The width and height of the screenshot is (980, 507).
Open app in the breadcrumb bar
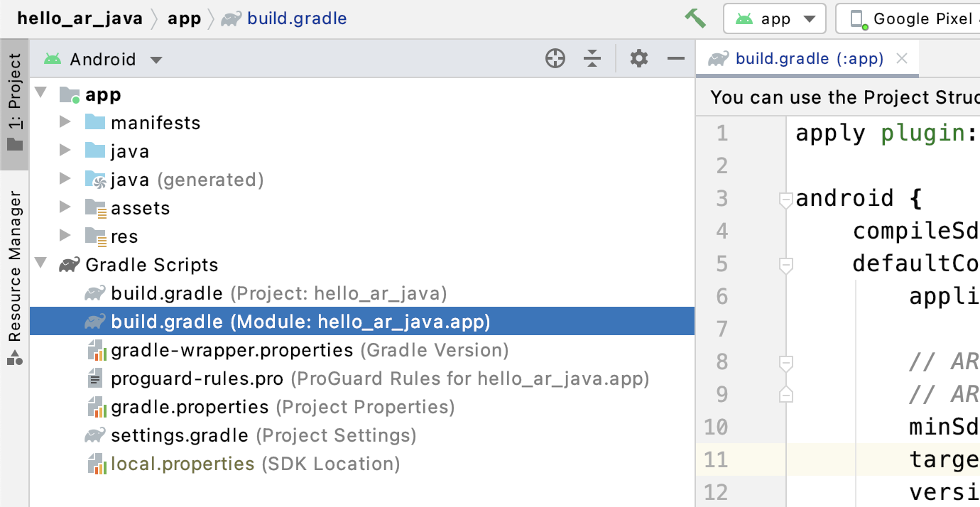click(x=184, y=18)
